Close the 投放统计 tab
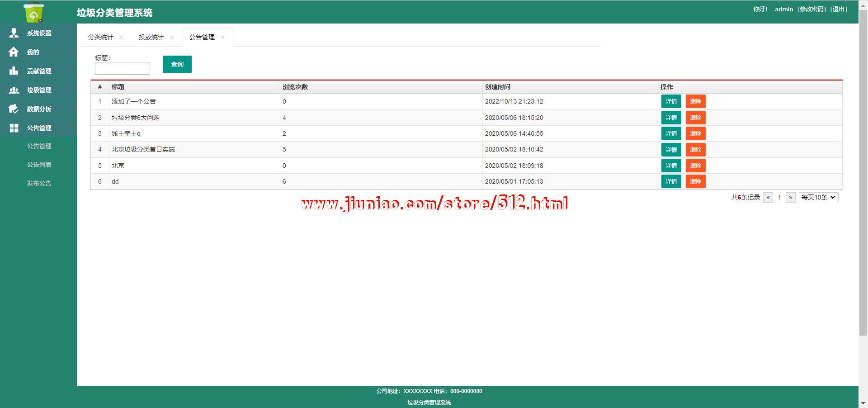868x408 pixels. click(172, 38)
